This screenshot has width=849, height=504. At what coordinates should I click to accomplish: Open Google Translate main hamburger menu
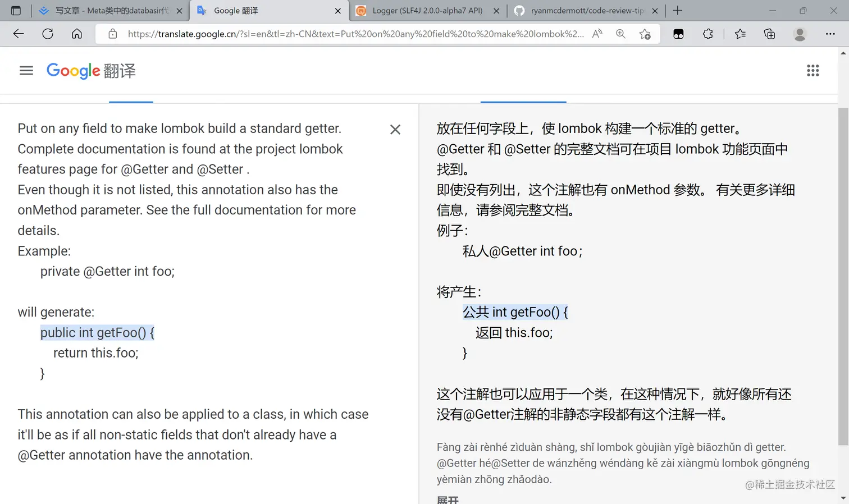click(26, 70)
